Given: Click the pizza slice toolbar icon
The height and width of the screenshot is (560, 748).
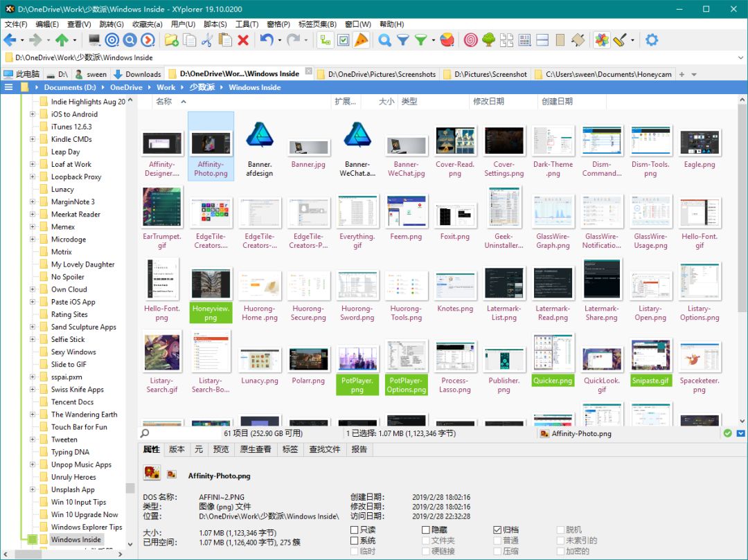Looking at the screenshot, I should coord(362,40).
